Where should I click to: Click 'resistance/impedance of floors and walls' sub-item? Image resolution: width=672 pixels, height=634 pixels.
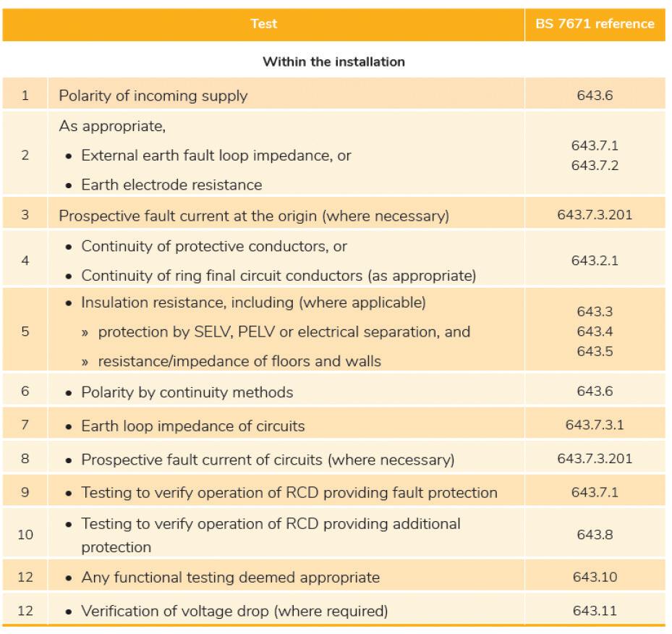(239, 361)
